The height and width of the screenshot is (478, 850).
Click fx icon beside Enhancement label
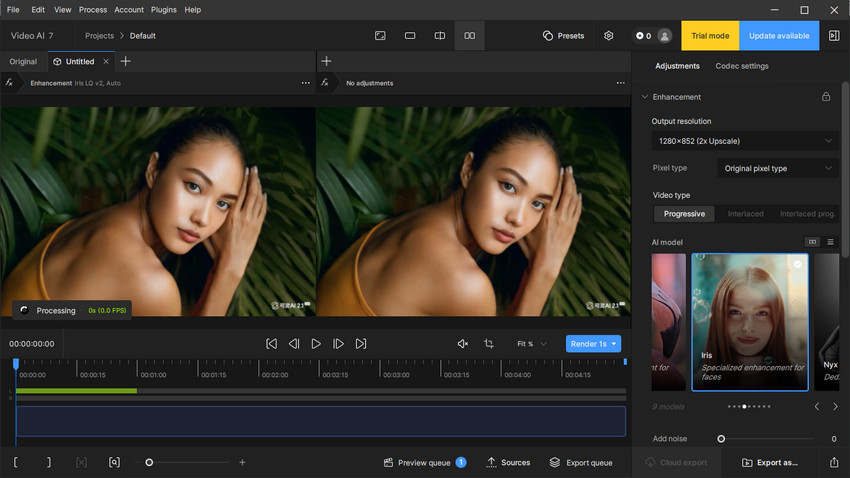click(9, 82)
